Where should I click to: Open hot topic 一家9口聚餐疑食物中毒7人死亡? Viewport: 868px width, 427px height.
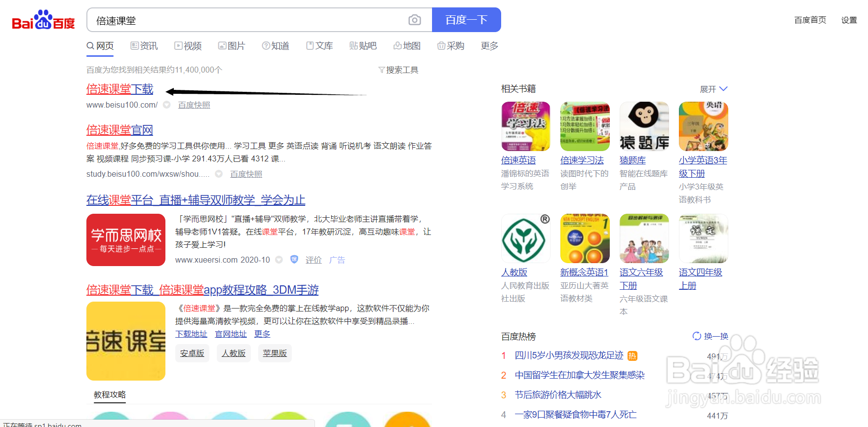[576, 415]
